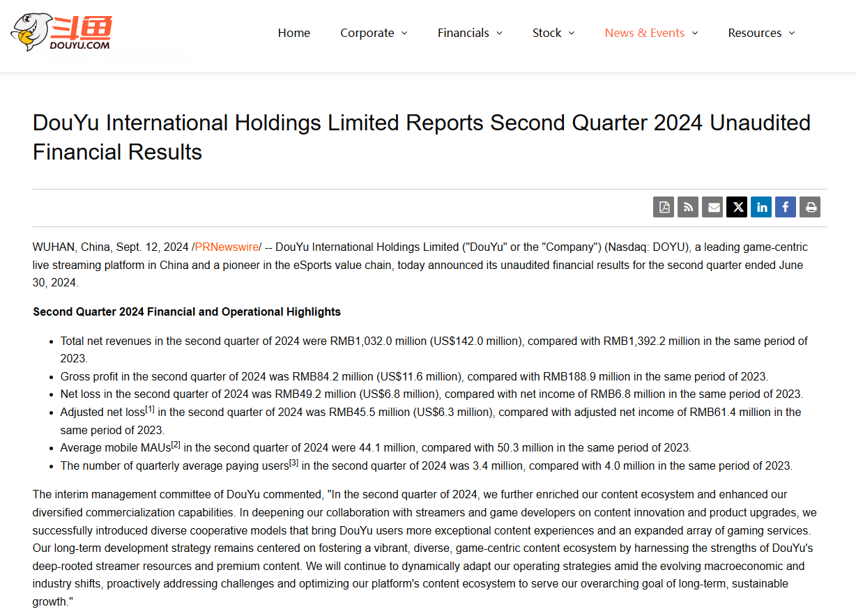Expand the Resources navigation menu

(762, 33)
